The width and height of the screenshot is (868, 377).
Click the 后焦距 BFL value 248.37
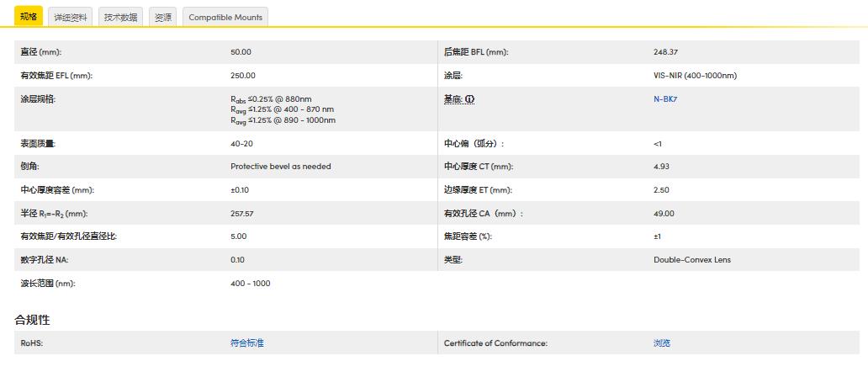[x=665, y=52]
